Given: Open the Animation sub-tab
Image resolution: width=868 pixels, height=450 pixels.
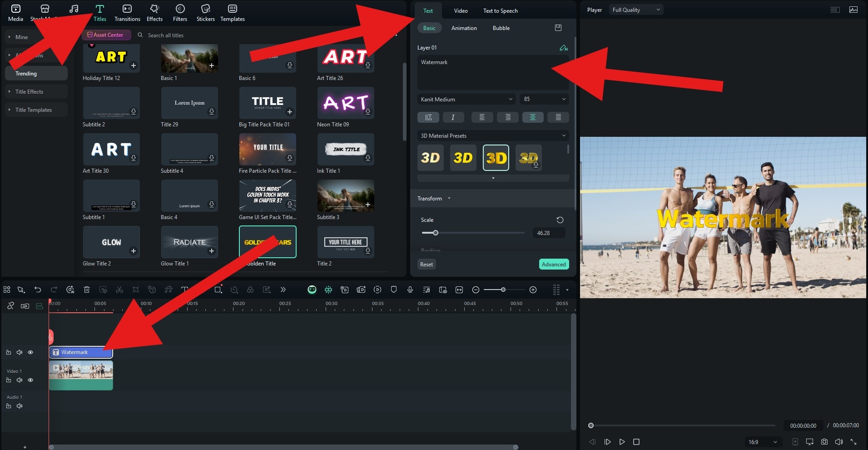Looking at the screenshot, I should [x=464, y=28].
